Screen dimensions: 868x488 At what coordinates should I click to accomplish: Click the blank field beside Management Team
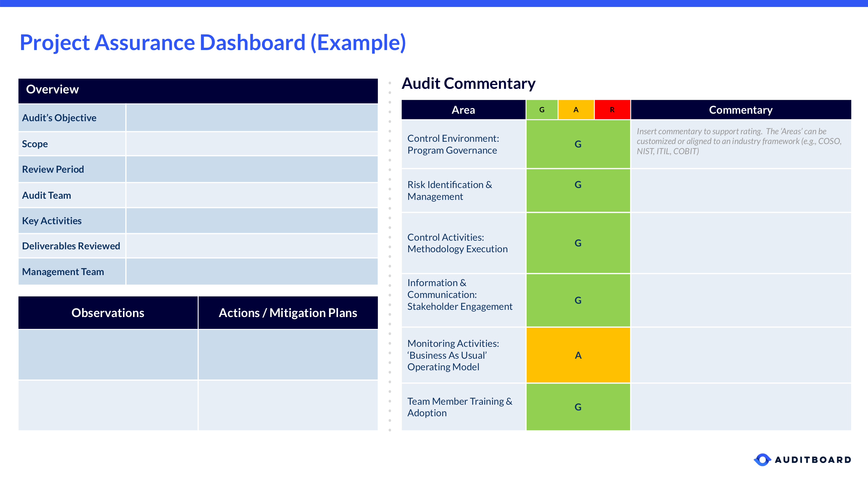click(x=252, y=272)
